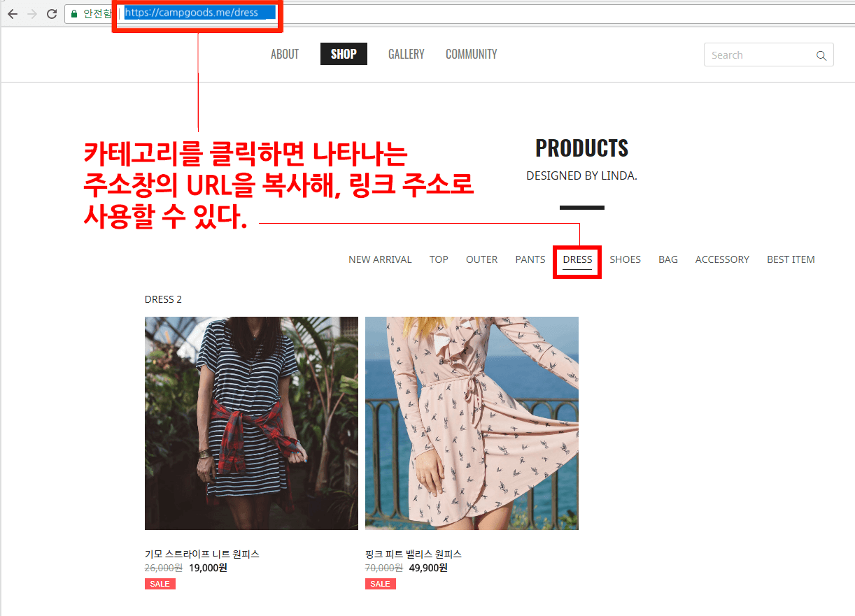Select the NEW ARRIVAL category
855x616 pixels.
pos(380,259)
